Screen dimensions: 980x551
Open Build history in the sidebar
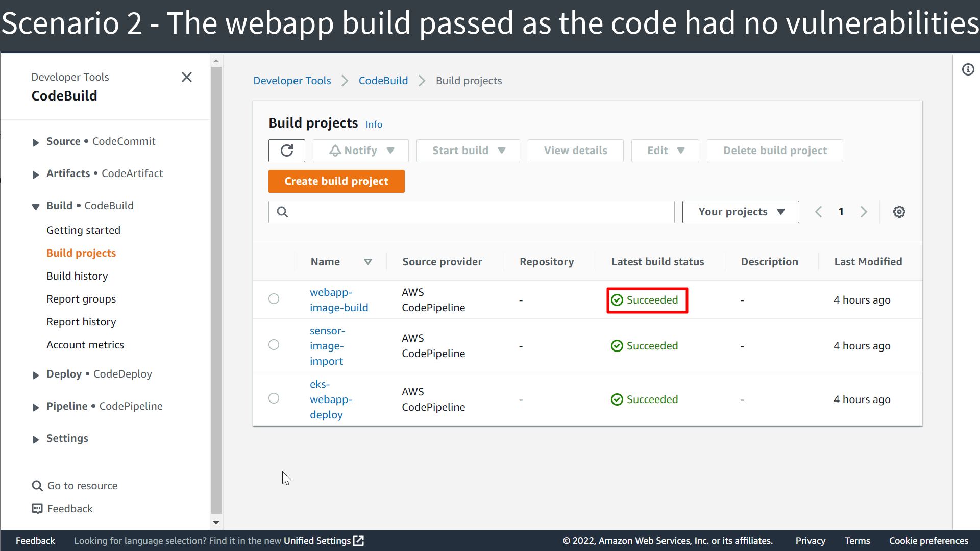tap(77, 275)
